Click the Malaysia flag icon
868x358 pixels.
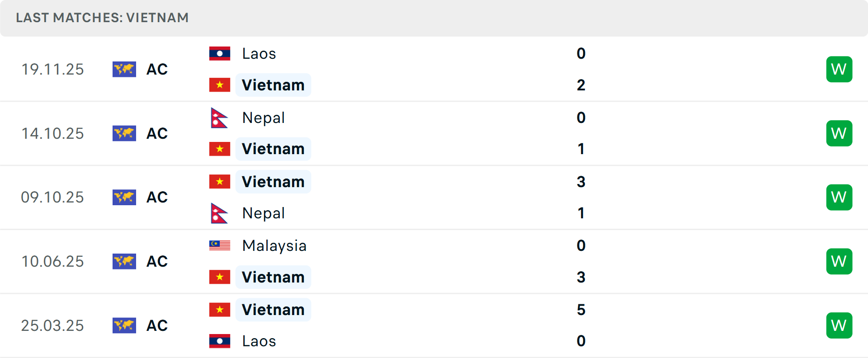pos(220,245)
